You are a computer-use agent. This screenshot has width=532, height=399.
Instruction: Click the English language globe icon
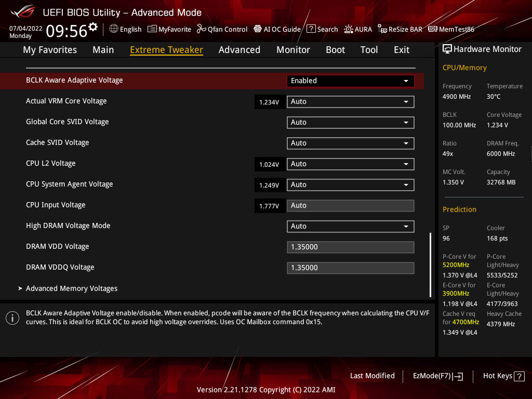point(114,29)
